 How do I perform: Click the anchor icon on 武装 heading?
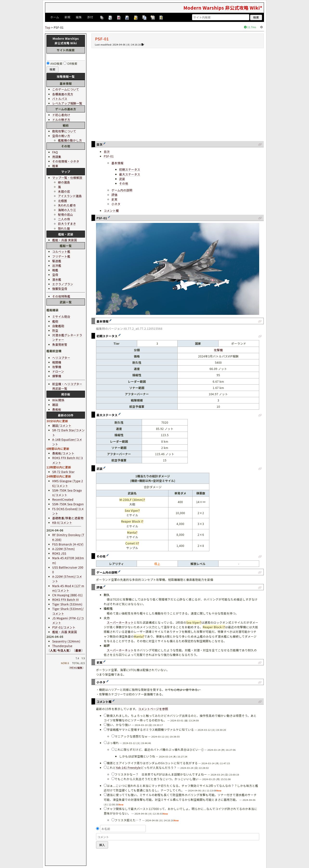click(x=260, y=469)
